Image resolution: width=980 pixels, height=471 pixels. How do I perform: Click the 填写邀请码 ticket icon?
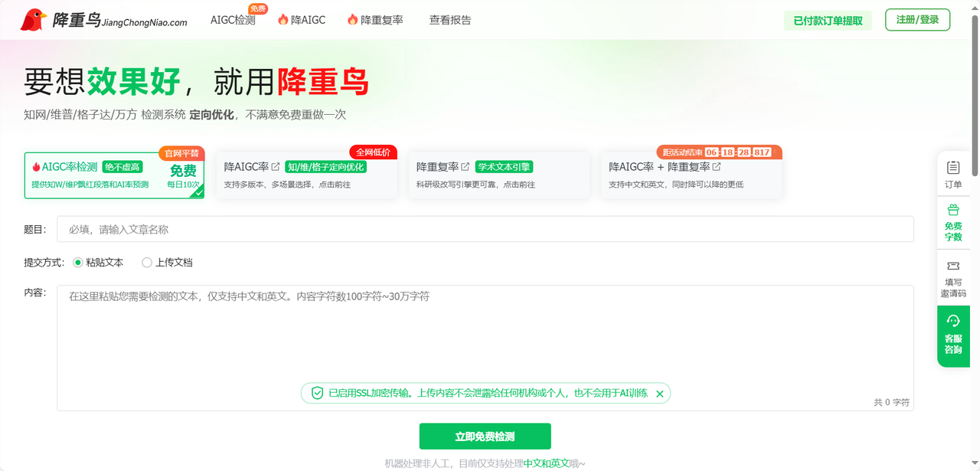click(953, 266)
